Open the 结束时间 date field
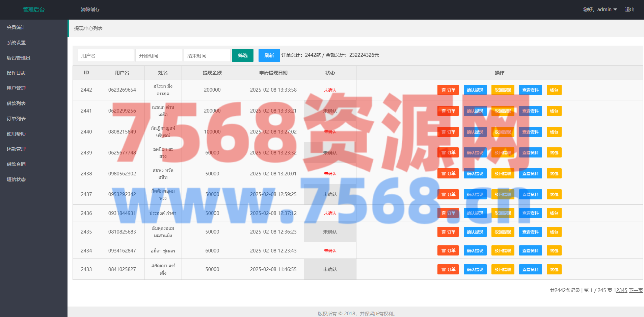 click(207, 55)
